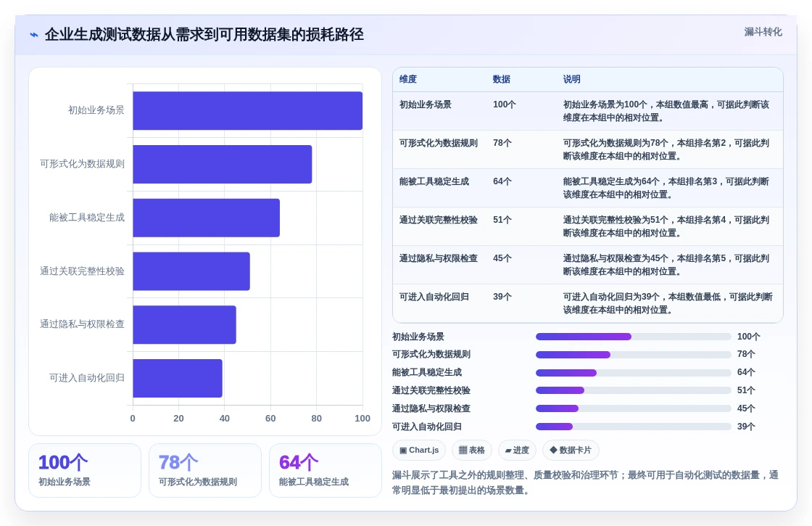Image resolution: width=812 pixels, height=526 pixels.
Task: Click the 通过关联完整性校验 chart bar
Action: [191, 271]
